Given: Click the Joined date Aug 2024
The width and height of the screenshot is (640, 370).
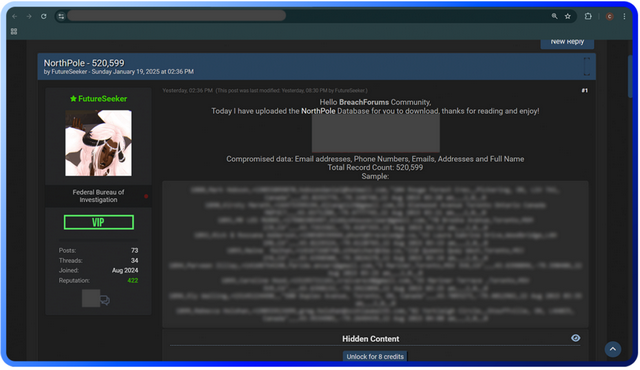Looking at the screenshot, I should tap(125, 270).
